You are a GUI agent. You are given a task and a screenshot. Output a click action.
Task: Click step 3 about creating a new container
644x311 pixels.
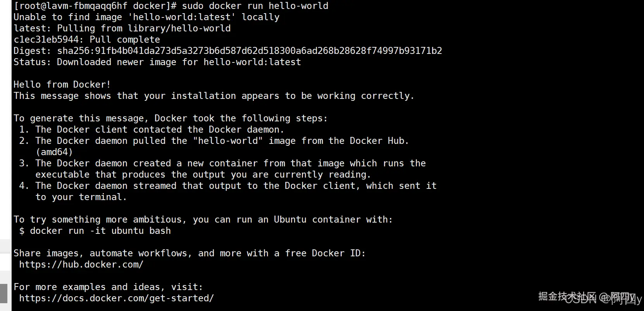pyautogui.click(x=222, y=164)
